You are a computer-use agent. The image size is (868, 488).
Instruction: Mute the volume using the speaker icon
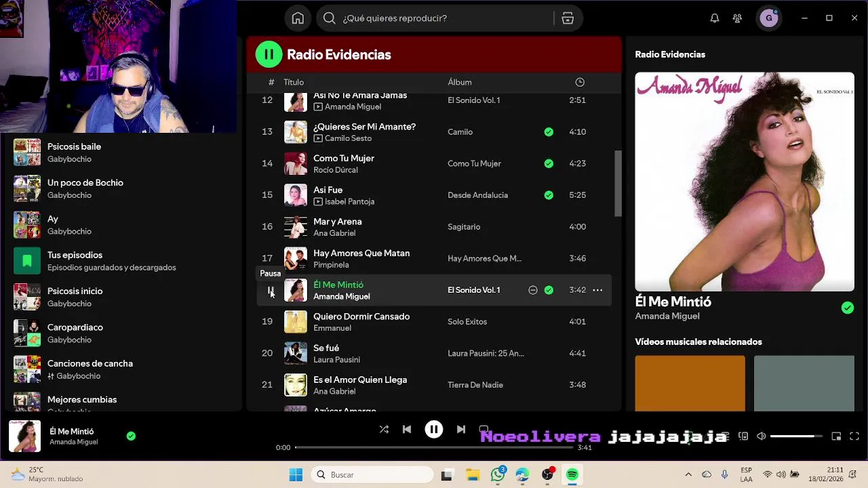pyautogui.click(x=761, y=436)
